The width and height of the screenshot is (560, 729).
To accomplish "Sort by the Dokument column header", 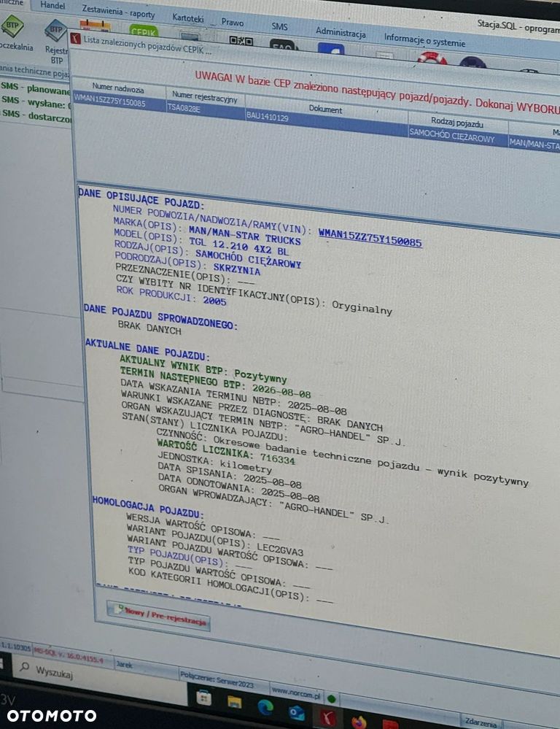I will point(325,109).
